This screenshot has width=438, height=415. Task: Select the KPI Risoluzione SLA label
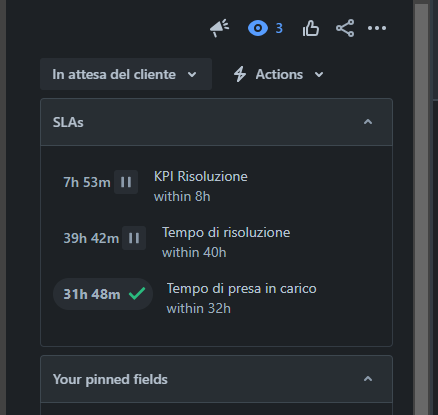click(201, 176)
